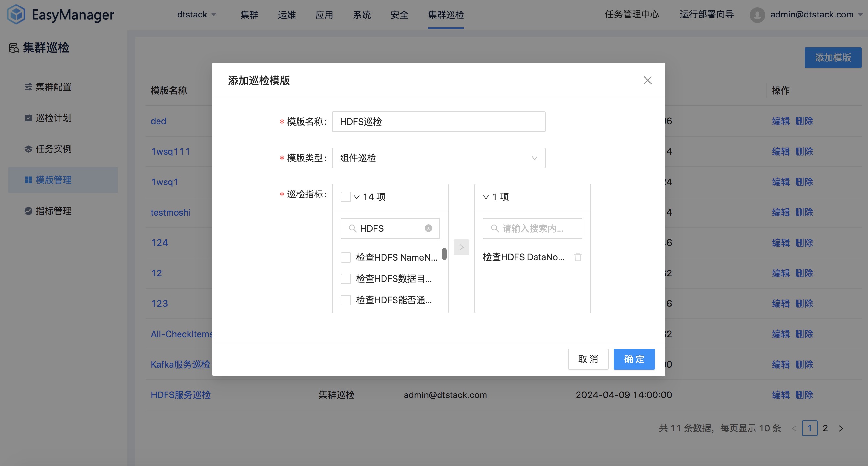
Task: Click the 任务实例 layers icon
Action: point(28,149)
